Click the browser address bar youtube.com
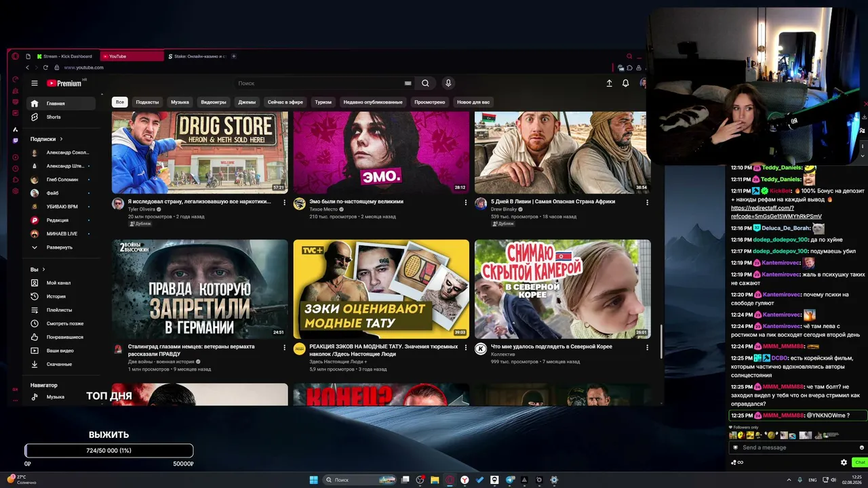The image size is (868, 488). [x=84, y=68]
